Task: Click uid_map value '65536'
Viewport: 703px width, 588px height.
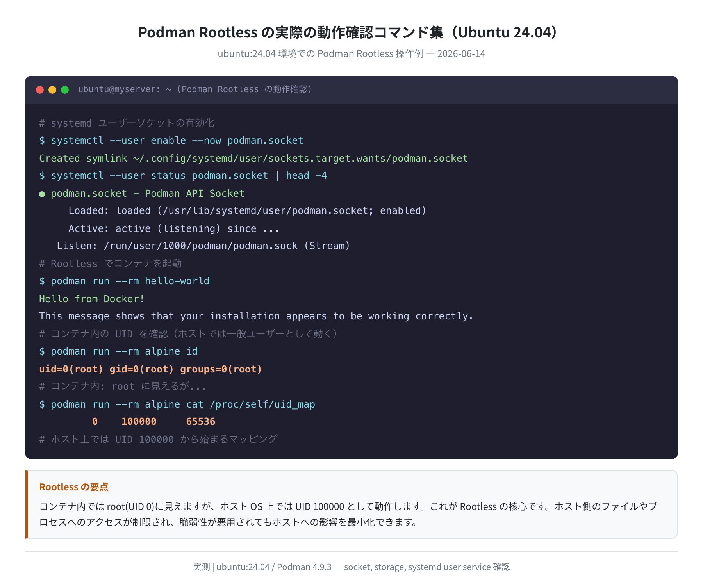Action: (x=200, y=422)
